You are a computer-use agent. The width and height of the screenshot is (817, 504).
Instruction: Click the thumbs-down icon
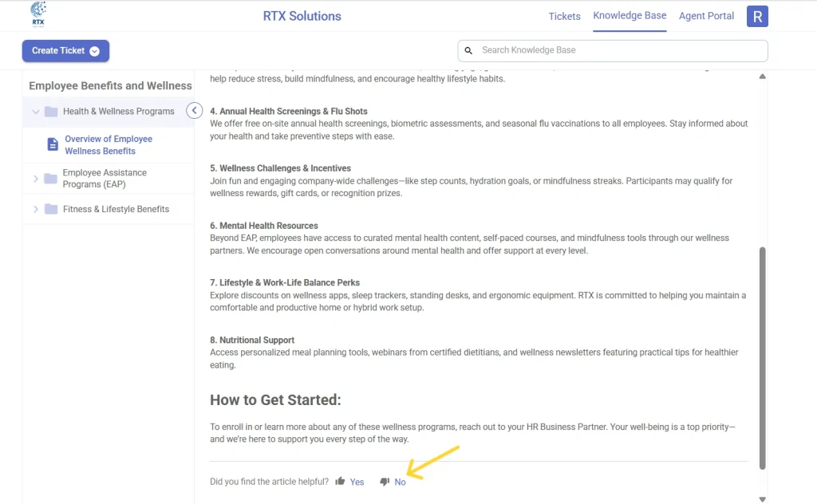385,482
